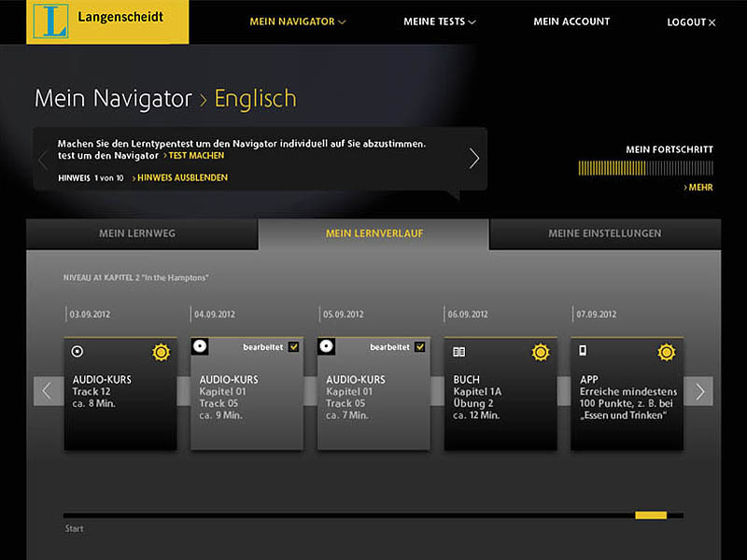Hide hints via Hinweis ausblenden
This screenshot has width=747, height=560.
point(180,177)
